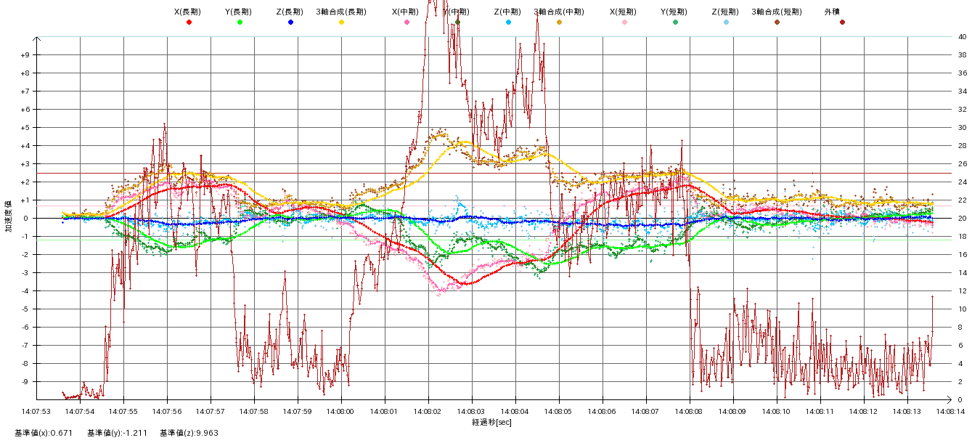Click the 加速度値 y-axis title
The image size is (980, 443).
(x=9, y=216)
